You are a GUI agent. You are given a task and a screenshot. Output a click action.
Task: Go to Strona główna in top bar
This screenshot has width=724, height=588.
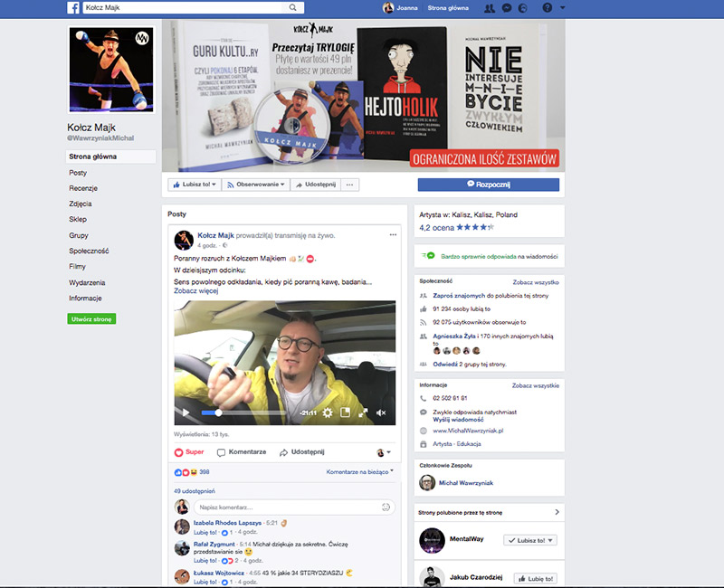point(448,8)
